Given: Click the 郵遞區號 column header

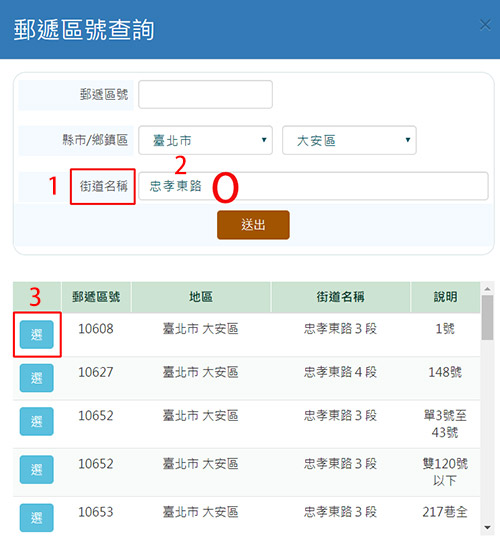Looking at the screenshot, I should [96, 297].
